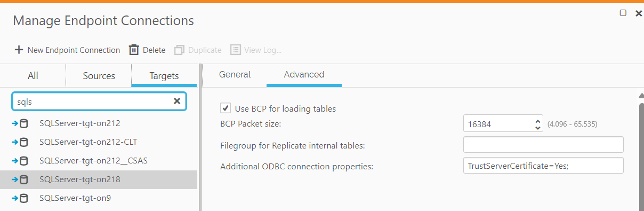
Task: Select the SQLServer-tgt-on218 endpoint
Action: [99, 179]
